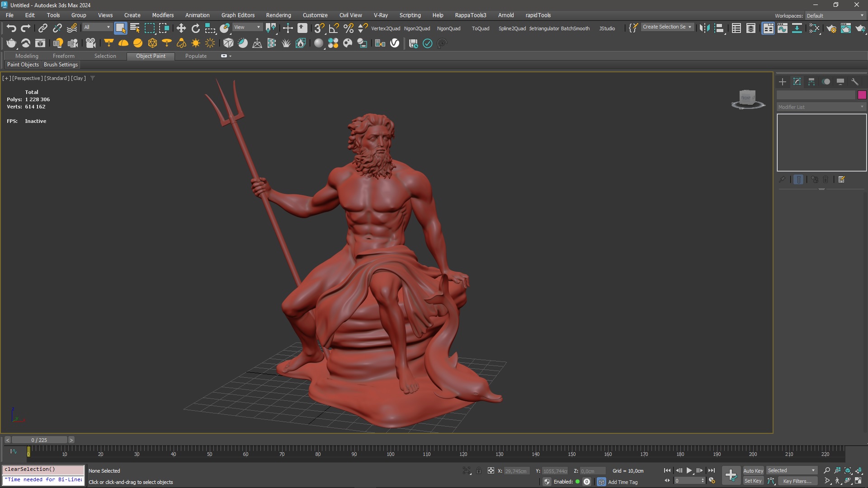Select the Bind to Space Warp tool
This screenshot has height=488, width=868.
(x=72, y=28)
